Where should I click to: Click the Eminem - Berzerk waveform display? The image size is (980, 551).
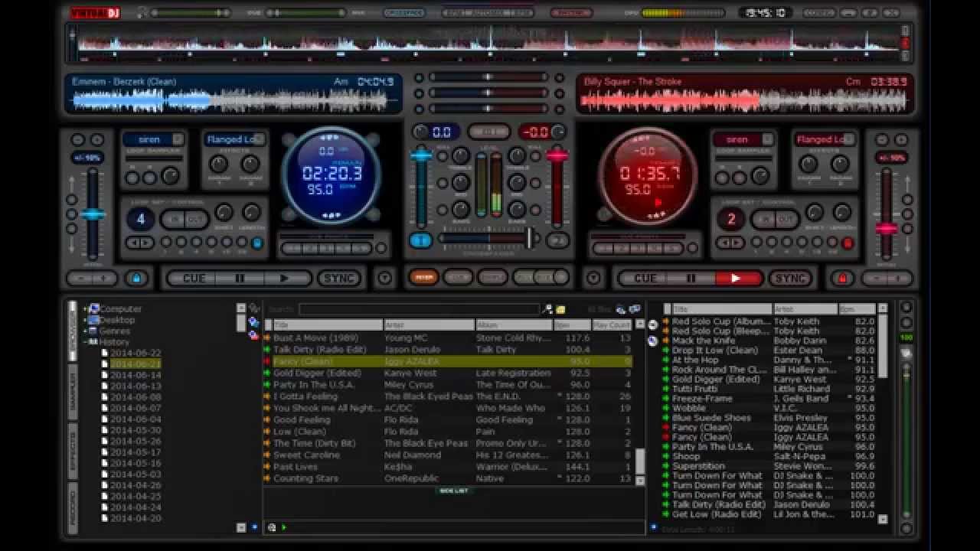click(x=234, y=100)
